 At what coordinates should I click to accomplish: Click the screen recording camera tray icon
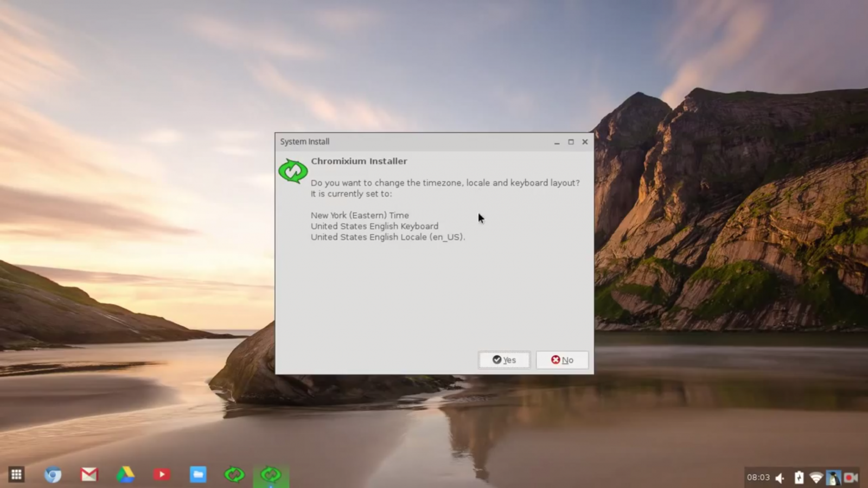(851, 478)
